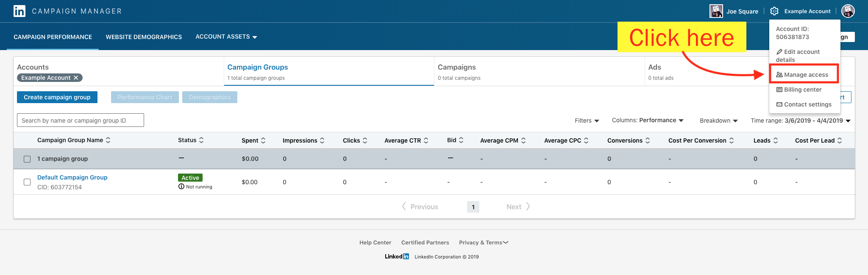Click the Create campaign group button
Viewport: 868px width, 275px height.
click(x=57, y=97)
